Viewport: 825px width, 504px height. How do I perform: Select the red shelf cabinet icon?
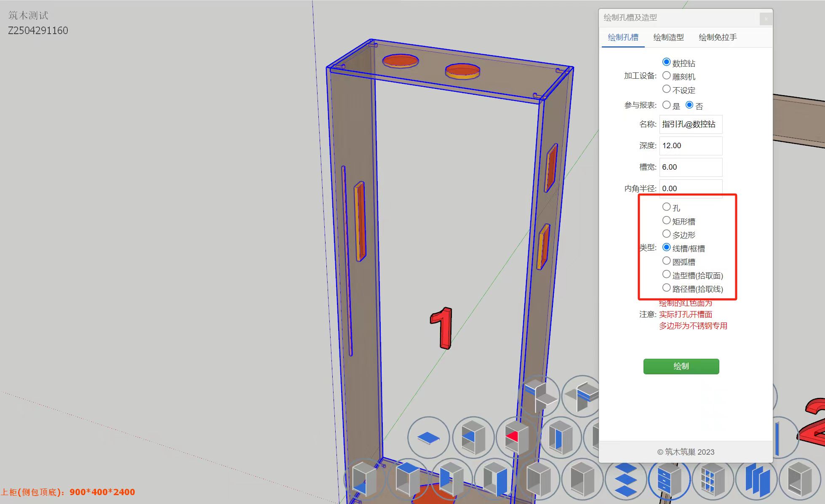click(516, 438)
